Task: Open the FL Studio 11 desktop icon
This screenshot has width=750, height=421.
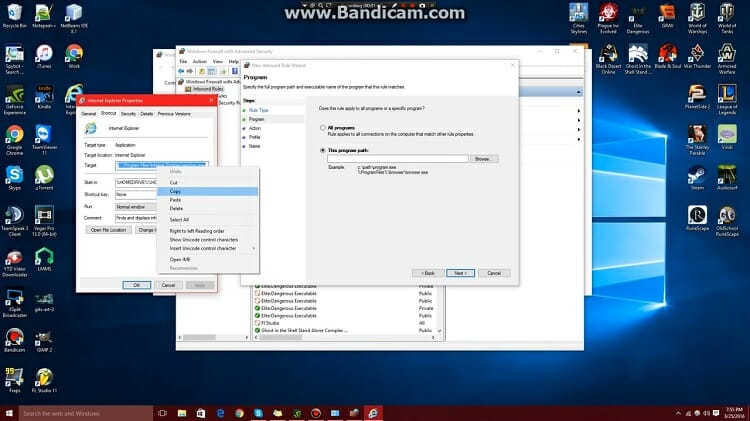Action: 44,381
